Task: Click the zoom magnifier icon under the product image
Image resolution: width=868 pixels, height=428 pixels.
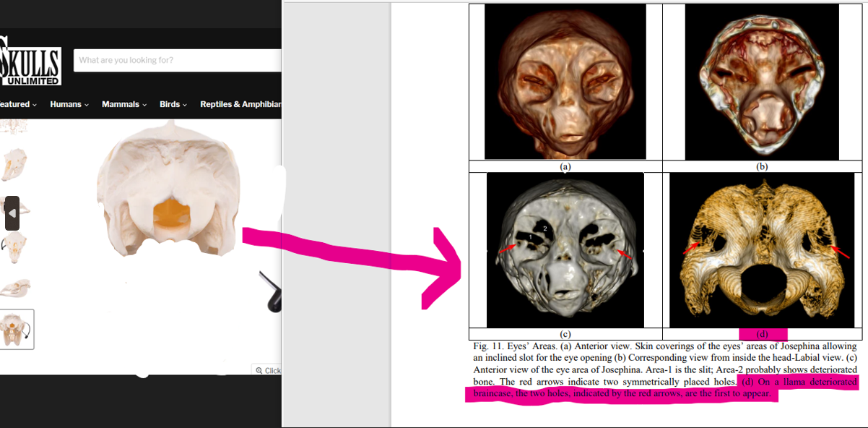Action: click(x=259, y=370)
